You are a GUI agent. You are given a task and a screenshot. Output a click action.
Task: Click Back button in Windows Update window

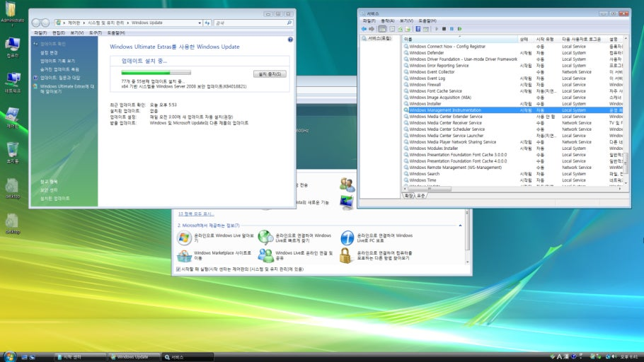tap(36, 23)
